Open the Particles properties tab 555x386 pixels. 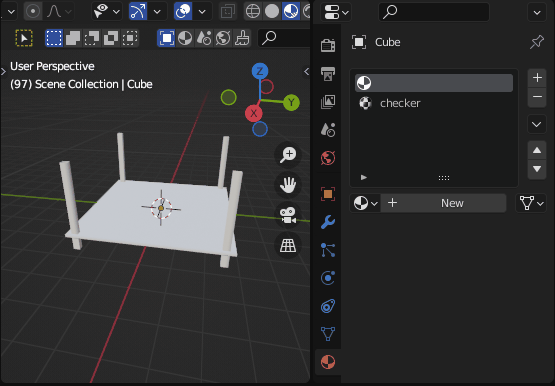coord(328,250)
